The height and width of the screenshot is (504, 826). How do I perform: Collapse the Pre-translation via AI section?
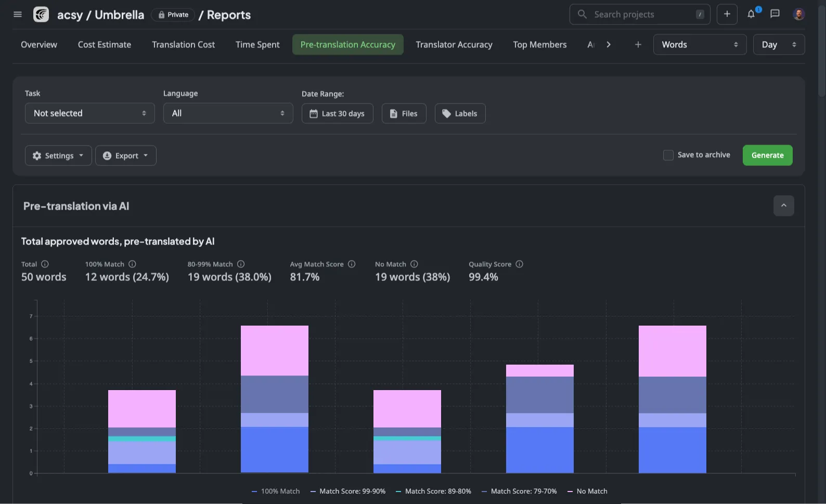pyautogui.click(x=783, y=206)
